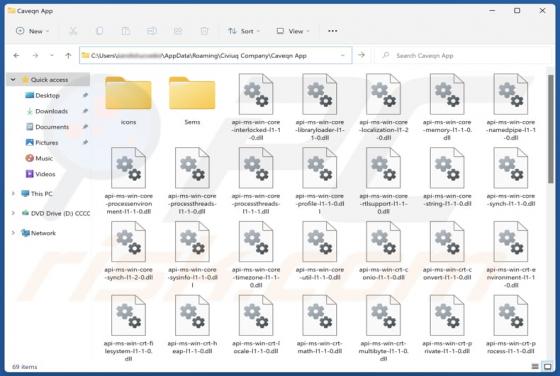The width and height of the screenshot is (560, 376).
Task: Expand the address bar history dropdown
Action: coord(342,55)
